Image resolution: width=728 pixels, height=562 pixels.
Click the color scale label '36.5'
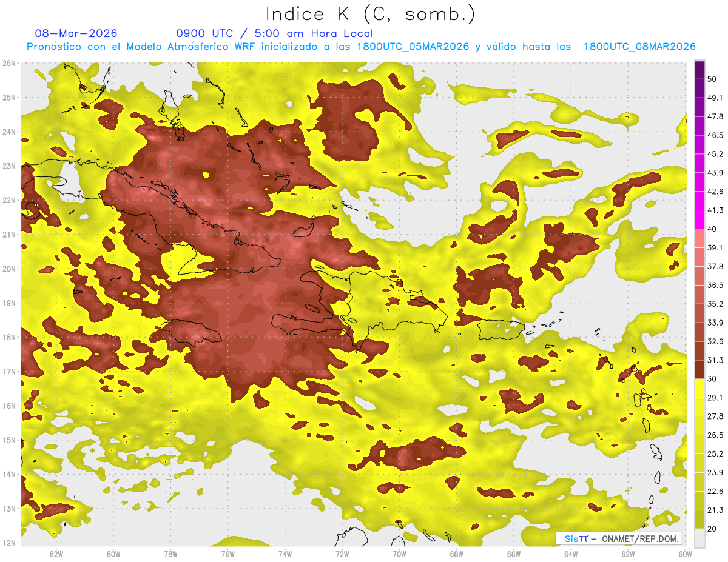(715, 285)
